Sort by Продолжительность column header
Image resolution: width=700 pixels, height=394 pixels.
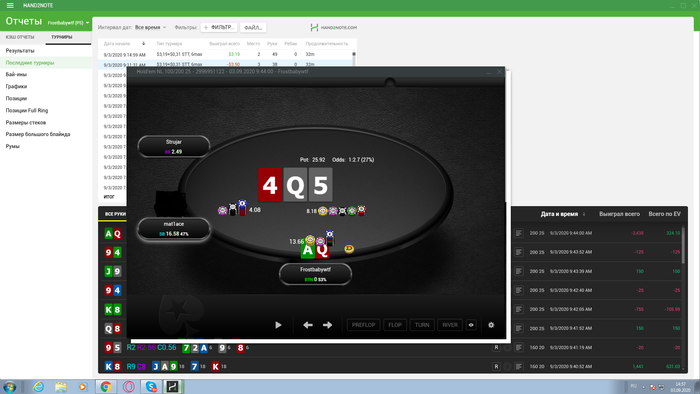point(326,44)
